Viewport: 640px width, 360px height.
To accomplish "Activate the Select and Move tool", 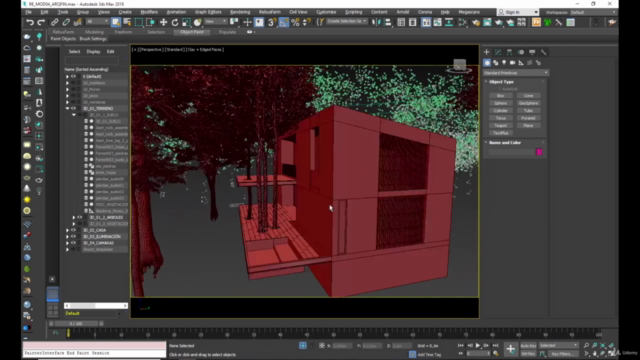I will [163, 22].
